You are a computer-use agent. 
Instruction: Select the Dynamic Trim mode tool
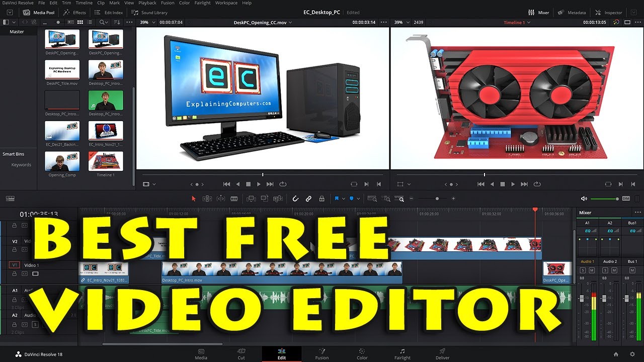(x=220, y=199)
